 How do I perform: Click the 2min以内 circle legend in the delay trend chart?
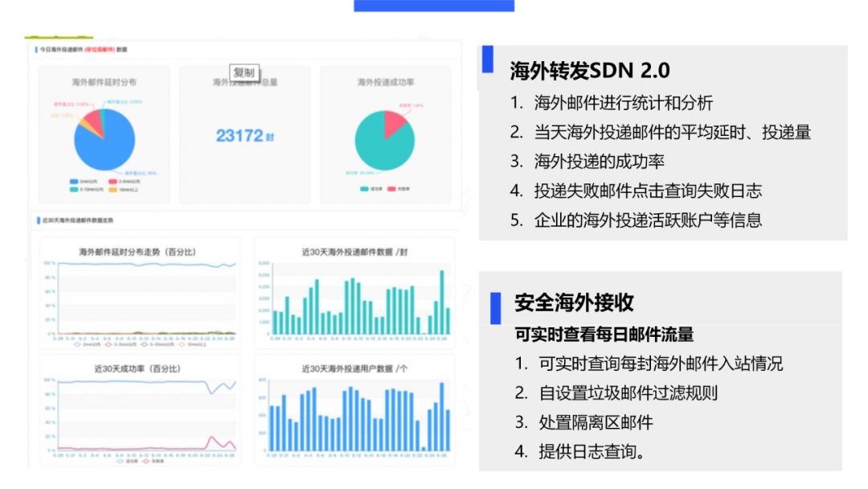point(76,344)
